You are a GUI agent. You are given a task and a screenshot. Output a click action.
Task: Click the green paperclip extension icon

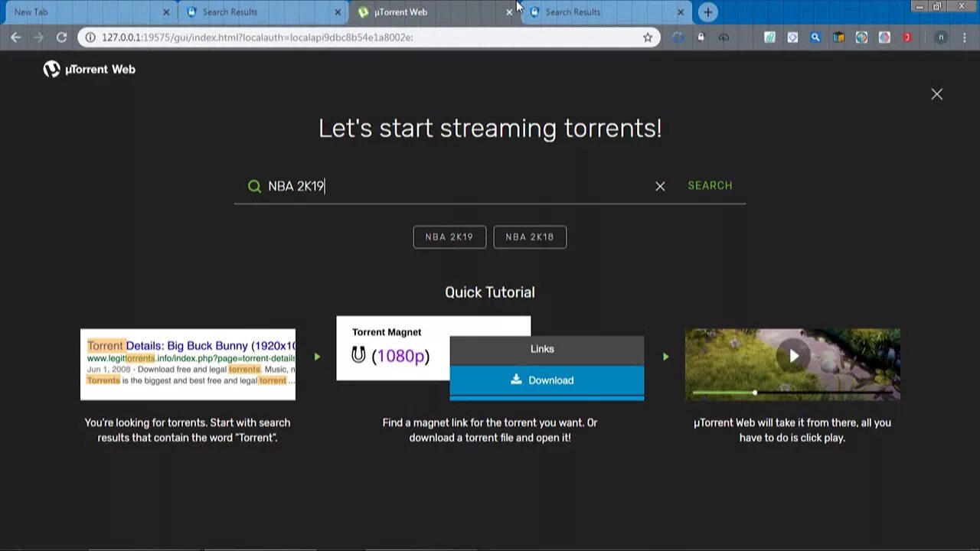click(x=769, y=37)
